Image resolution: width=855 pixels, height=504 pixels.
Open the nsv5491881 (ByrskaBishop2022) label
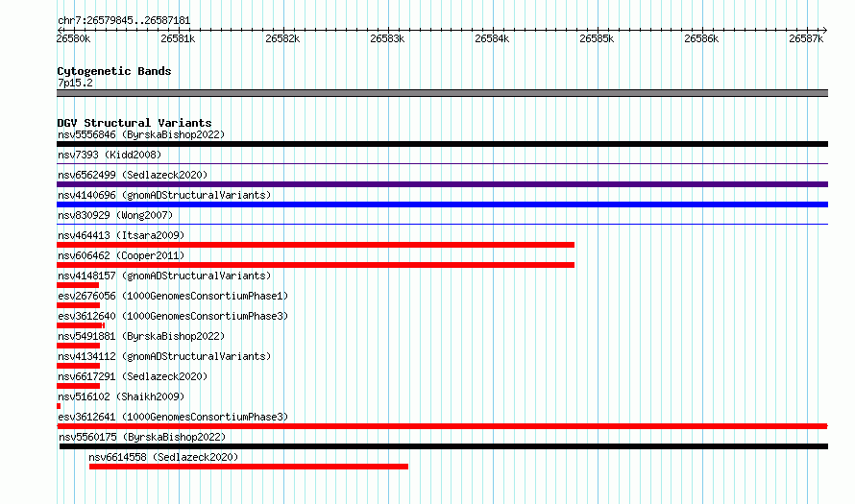(x=141, y=336)
